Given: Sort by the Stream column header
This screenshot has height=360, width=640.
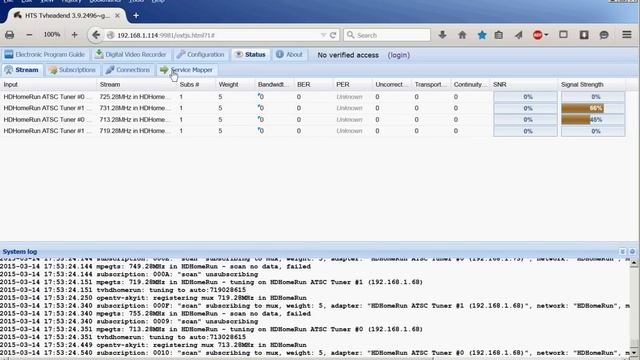Looking at the screenshot, I should [x=137, y=84].
